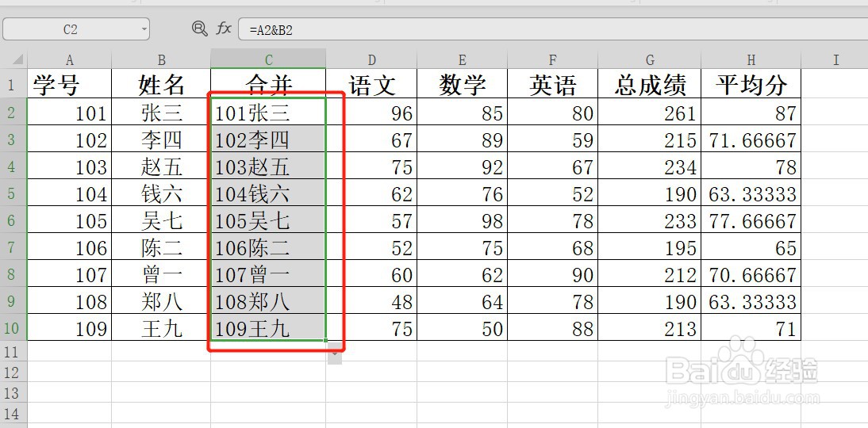Open the fx insert function button

223,29
